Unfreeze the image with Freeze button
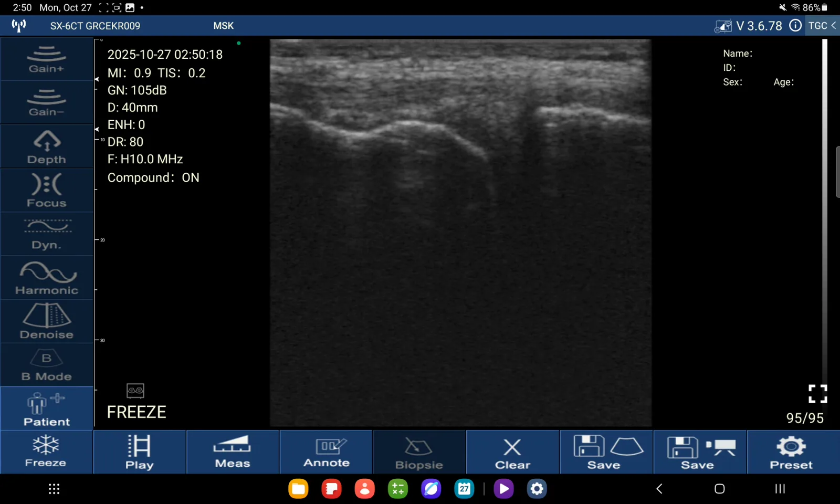Image resolution: width=840 pixels, height=504 pixels. pyautogui.click(x=46, y=452)
